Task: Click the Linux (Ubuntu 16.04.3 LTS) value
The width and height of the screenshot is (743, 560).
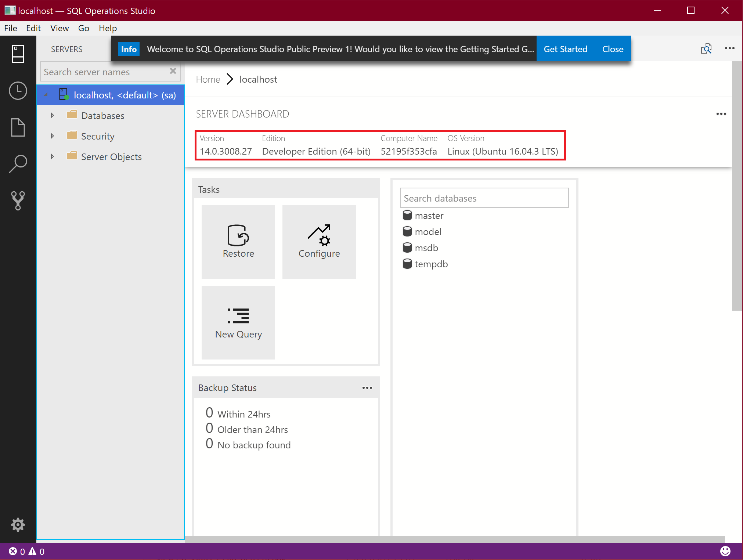Action: (503, 151)
